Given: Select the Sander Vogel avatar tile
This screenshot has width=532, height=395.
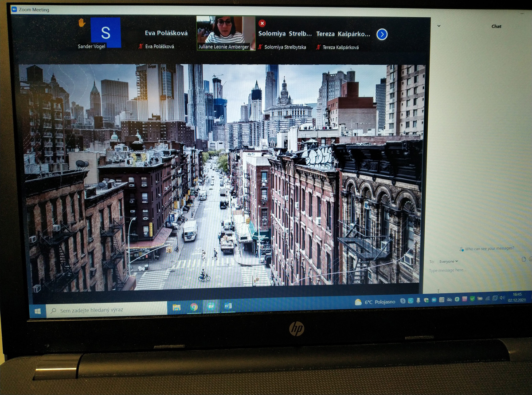Looking at the screenshot, I should pyautogui.click(x=106, y=32).
